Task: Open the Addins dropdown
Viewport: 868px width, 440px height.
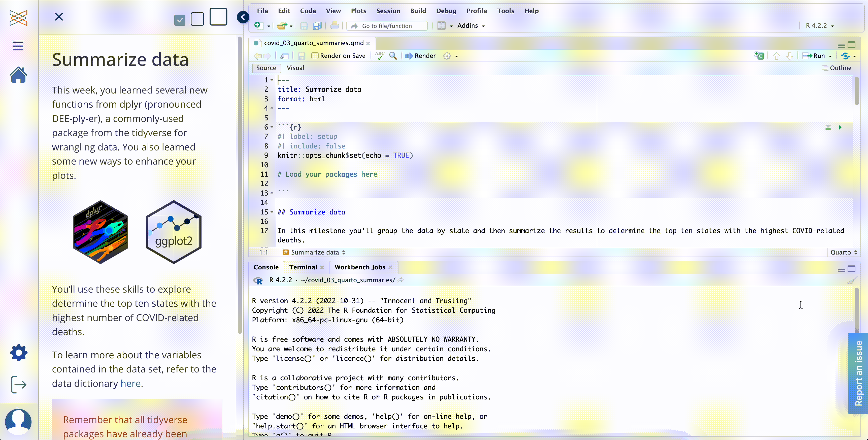Action: tap(471, 26)
